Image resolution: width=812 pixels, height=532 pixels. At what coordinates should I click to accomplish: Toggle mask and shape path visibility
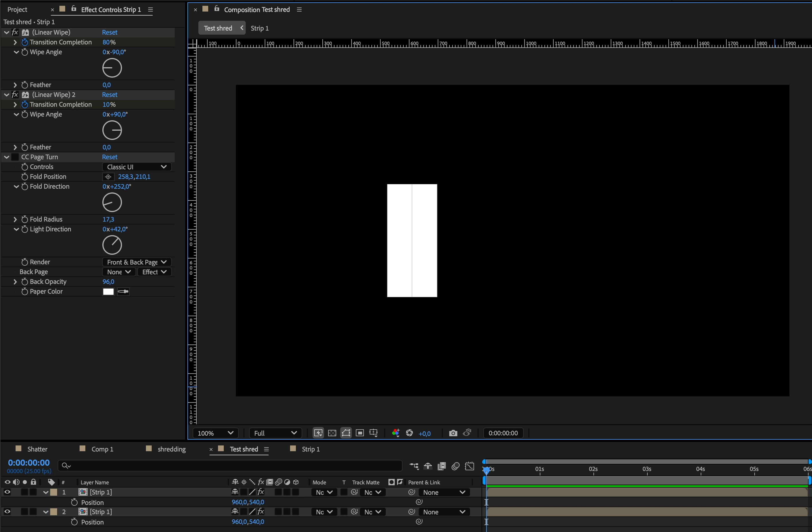346,433
